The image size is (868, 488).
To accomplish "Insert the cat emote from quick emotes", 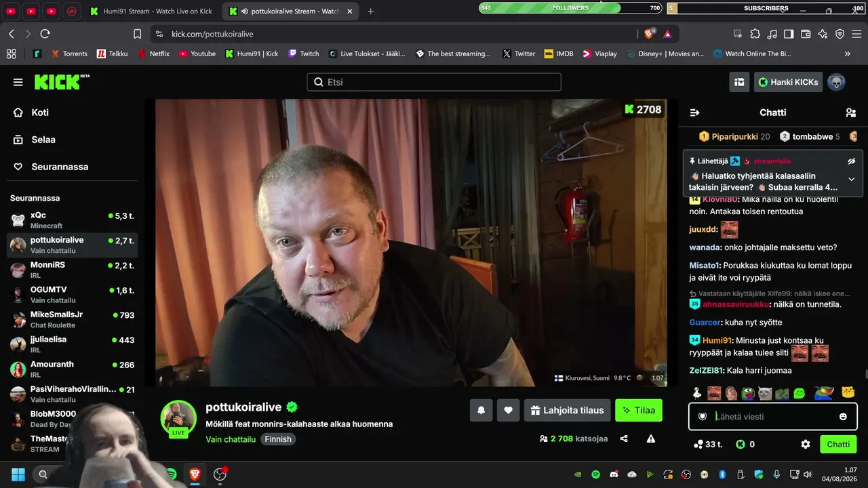I will [x=764, y=393].
